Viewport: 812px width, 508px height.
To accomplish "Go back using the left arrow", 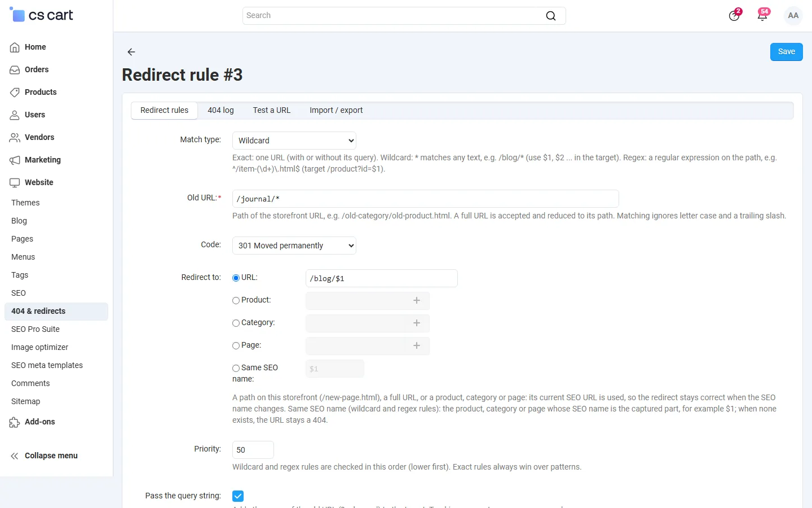I will coord(131,52).
